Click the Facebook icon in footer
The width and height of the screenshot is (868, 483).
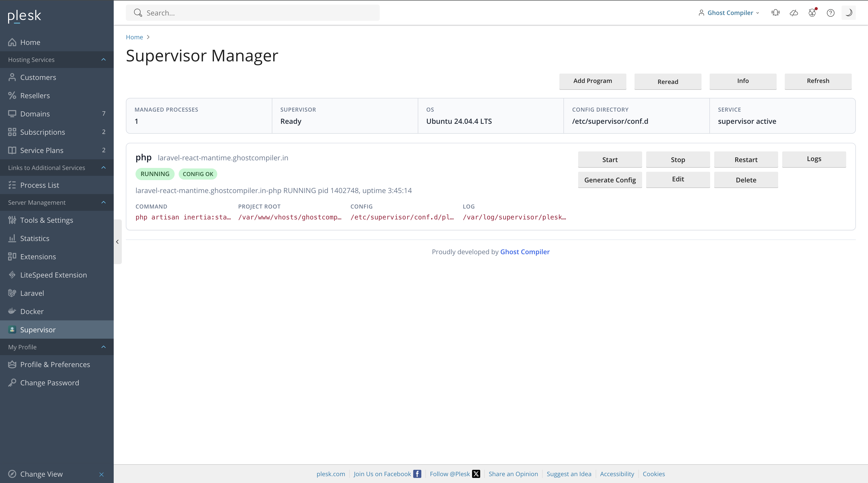pyautogui.click(x=417, y=474)
